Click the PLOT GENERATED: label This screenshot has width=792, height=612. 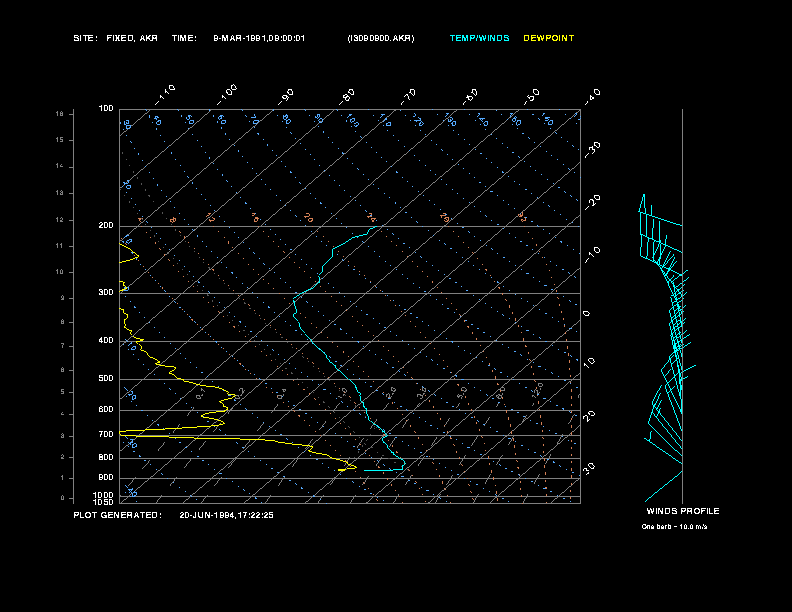[x=118, y=515]
